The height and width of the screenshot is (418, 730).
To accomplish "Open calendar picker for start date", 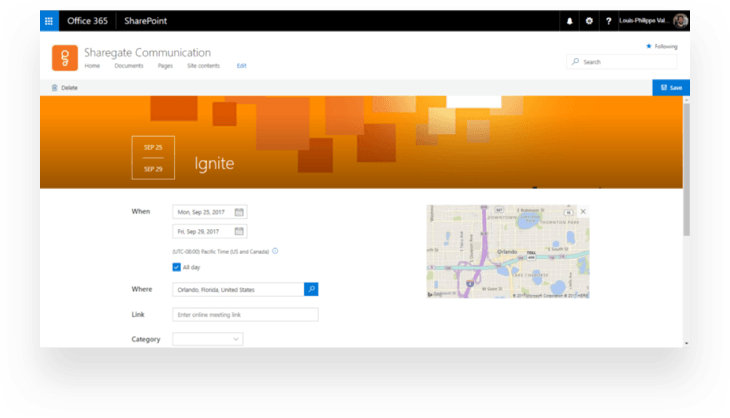I will pyautogui.click(x=239, y=212).
